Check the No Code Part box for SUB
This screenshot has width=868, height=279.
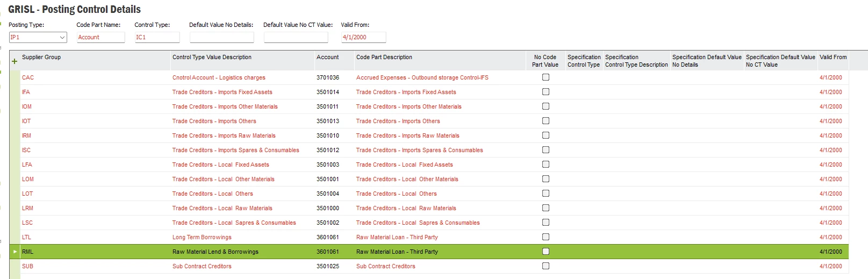[x=546, y=266]
